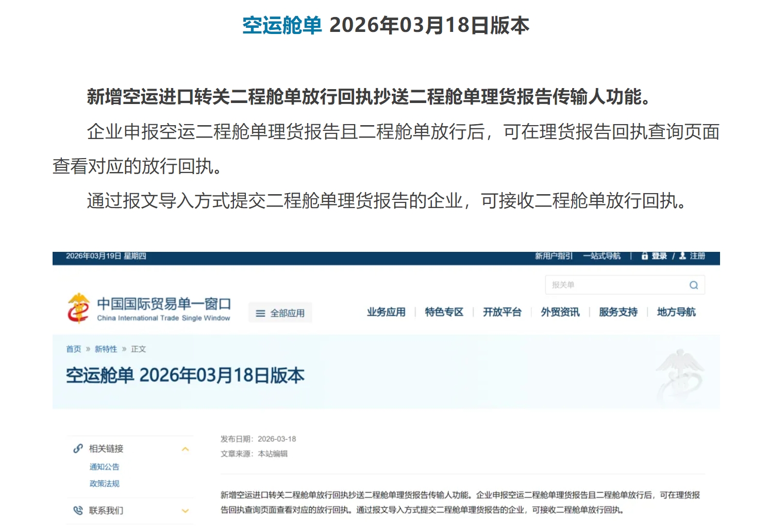Viewport: 769px width, 532px height.
Task: Click the person icon beside 注册
Action: tap(682, 255)
